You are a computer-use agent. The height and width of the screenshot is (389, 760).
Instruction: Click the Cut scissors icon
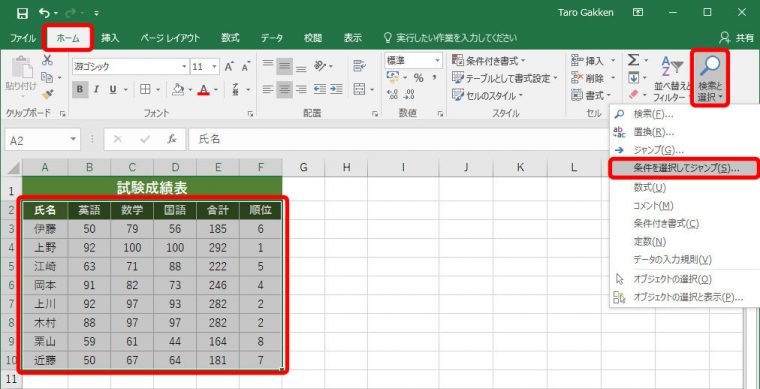tap(47, 61)
